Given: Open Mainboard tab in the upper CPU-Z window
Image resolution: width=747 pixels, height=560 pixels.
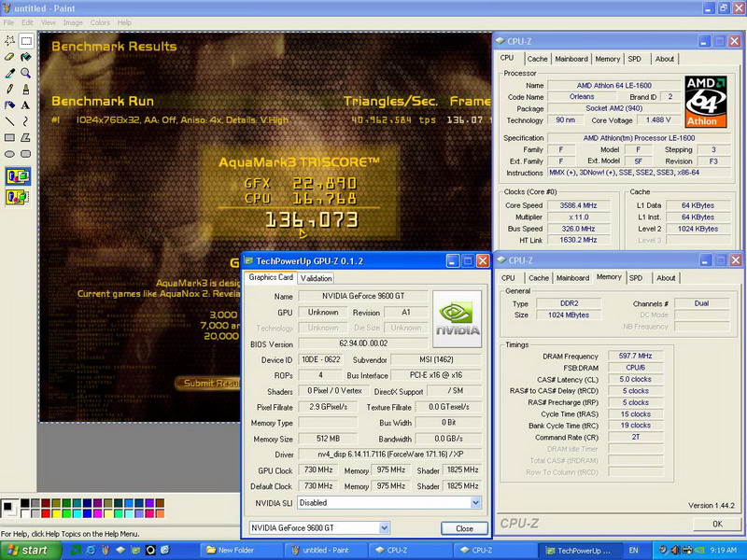Looking at the screenshot, I should coord(571,59).
